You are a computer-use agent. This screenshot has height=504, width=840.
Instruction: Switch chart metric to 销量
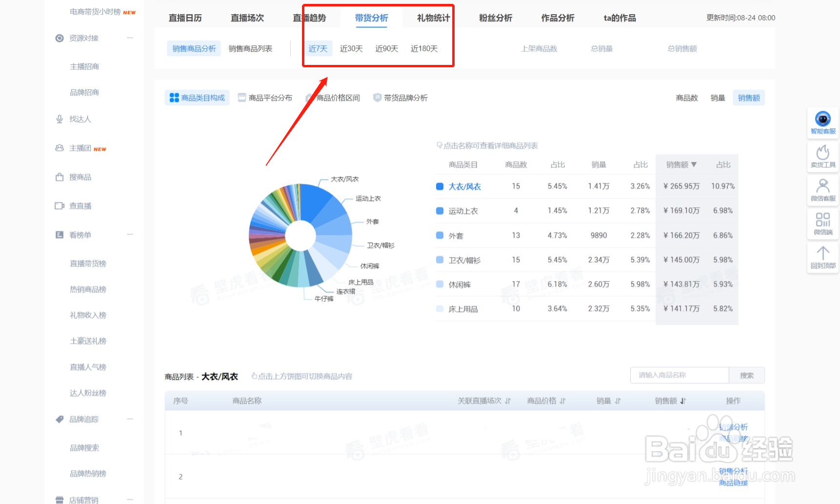[x=717, y=97]
